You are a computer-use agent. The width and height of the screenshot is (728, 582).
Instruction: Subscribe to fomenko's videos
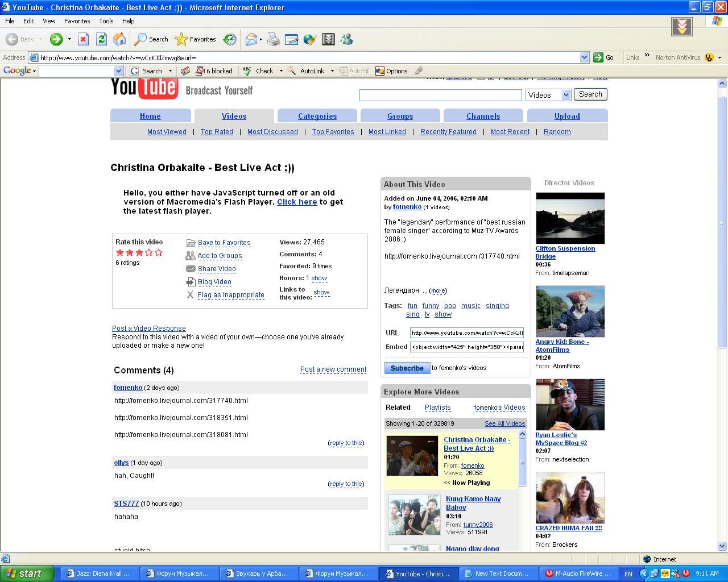[x=407, y=368]
